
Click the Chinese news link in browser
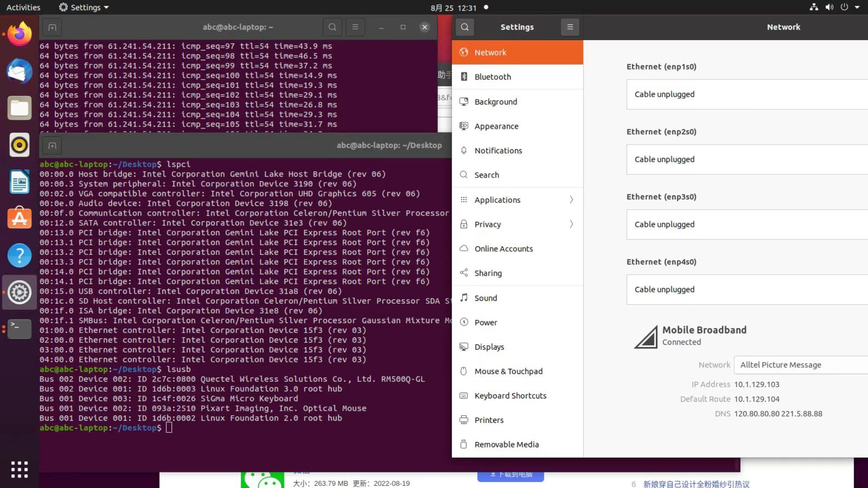tap(696, 484)
